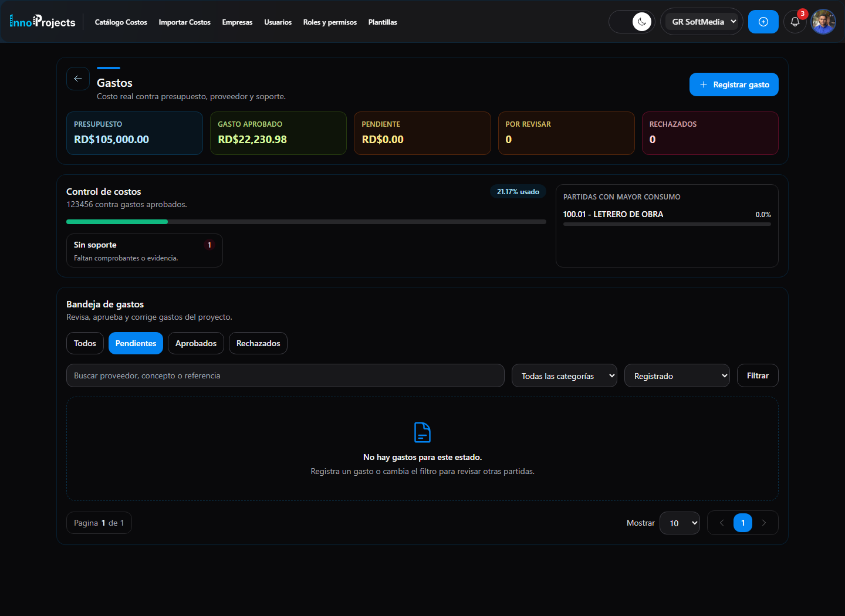
Task: Open the user profile avatar
Action: pyautogui.click(x=823, y=22)
